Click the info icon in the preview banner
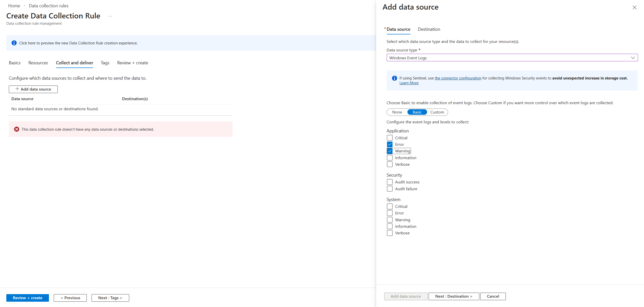This screenshot has width=644, height=307. (14, 43)
